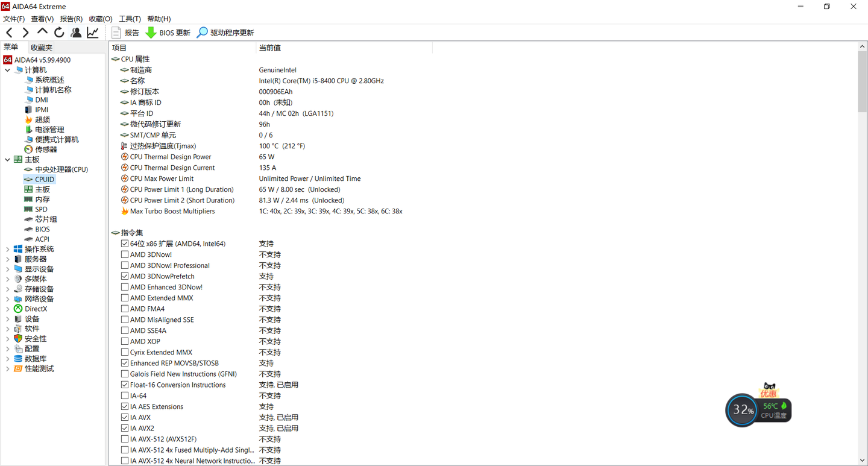Switch to the 收藏夹 tab
The height and width of the screenshot is (466, 868).
(40, 47)
